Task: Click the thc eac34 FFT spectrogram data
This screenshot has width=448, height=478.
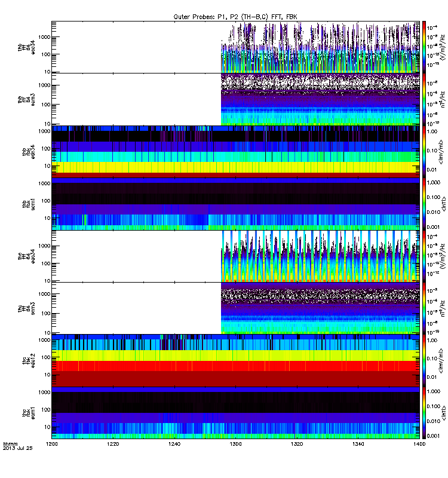Action: point(320,256)
